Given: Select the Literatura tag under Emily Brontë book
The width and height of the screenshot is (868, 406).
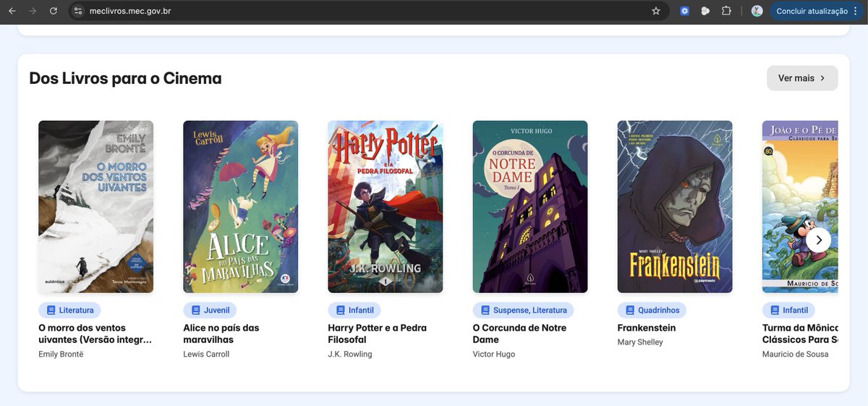Looking at the screenshot, I should tap(69, 310).
